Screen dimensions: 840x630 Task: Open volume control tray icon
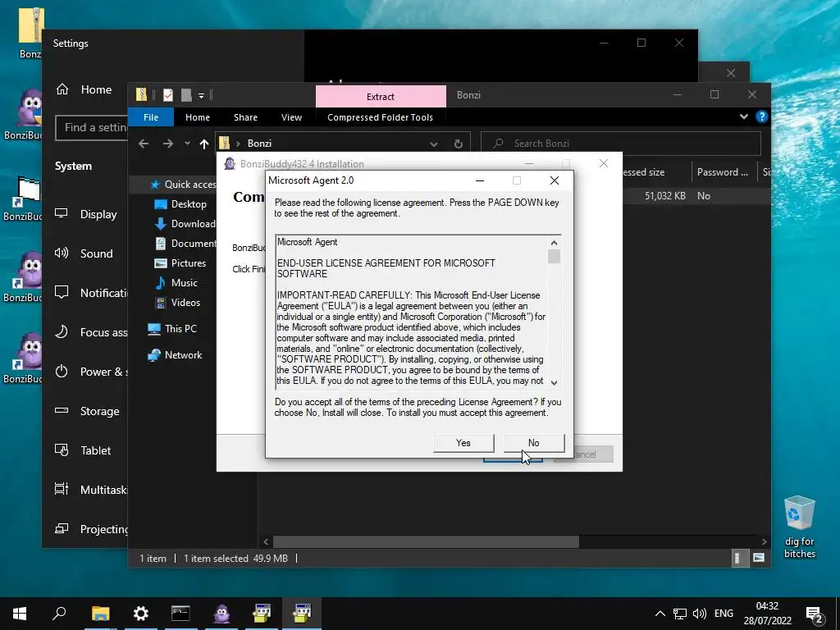(x=700, y=614)
